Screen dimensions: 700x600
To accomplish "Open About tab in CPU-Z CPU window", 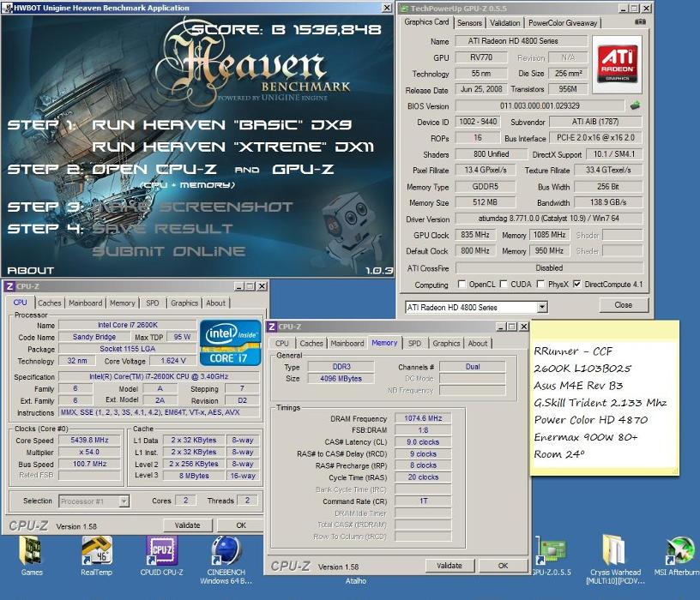I will [x=215, y=303].
